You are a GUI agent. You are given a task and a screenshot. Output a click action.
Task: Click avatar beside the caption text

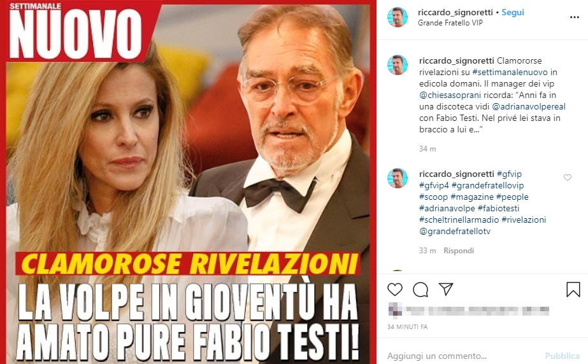pos(398,65)
